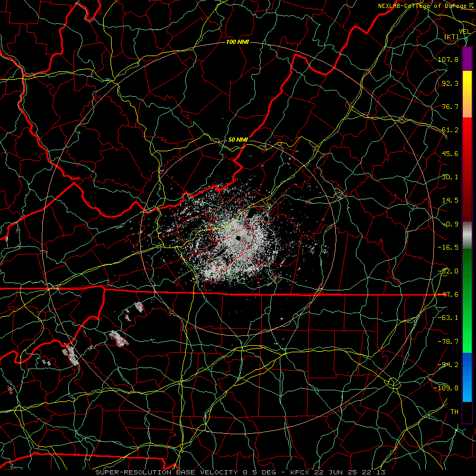Screen dimensions: 476x476
Task: Click the -63.1 velocity legend value
Action: (x=448, y=318)
